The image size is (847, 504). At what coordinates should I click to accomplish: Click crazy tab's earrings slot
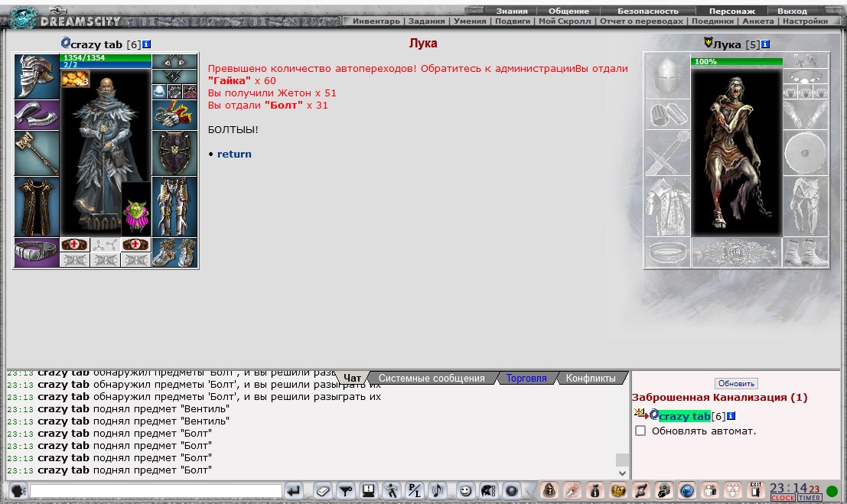click(x=174, y=61)
